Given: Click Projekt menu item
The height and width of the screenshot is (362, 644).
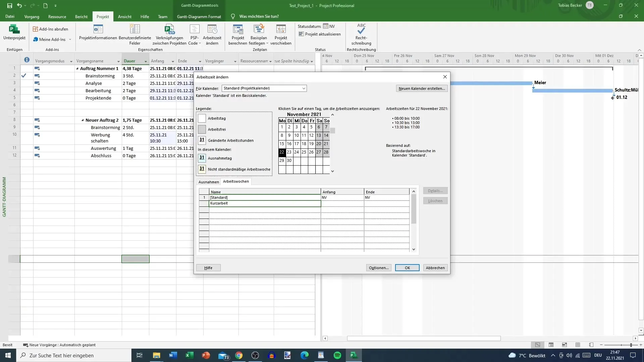Looking at the screenshot, I should [x=103, y=16].
